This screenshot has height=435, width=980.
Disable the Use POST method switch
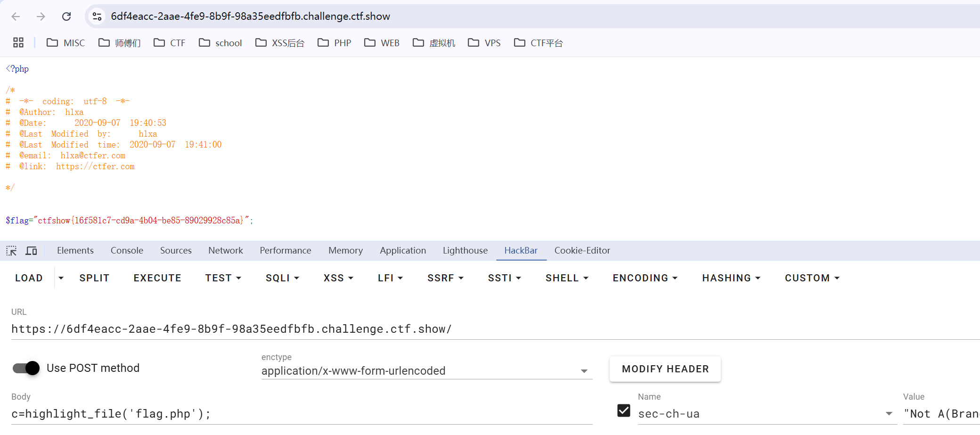click(26, 368)
